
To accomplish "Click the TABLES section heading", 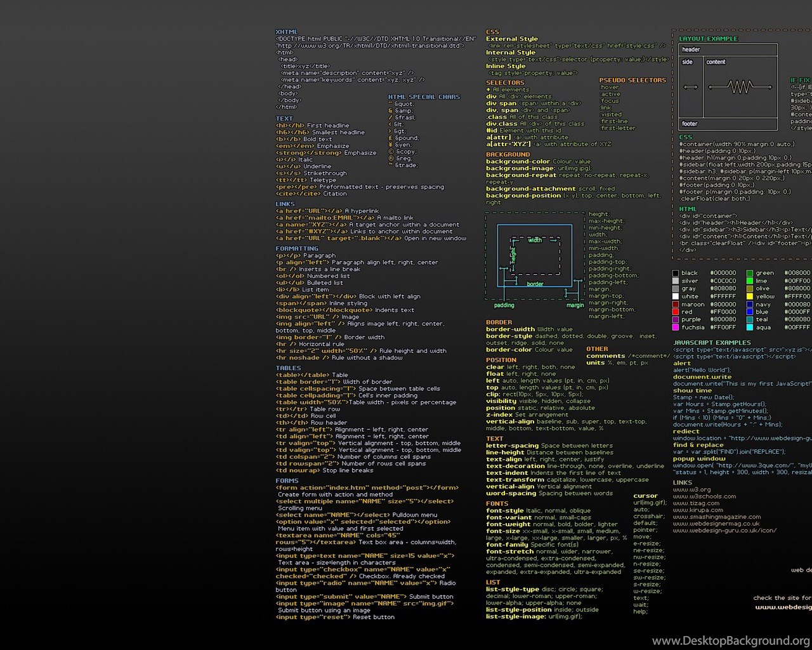I will tap(289, 368).
